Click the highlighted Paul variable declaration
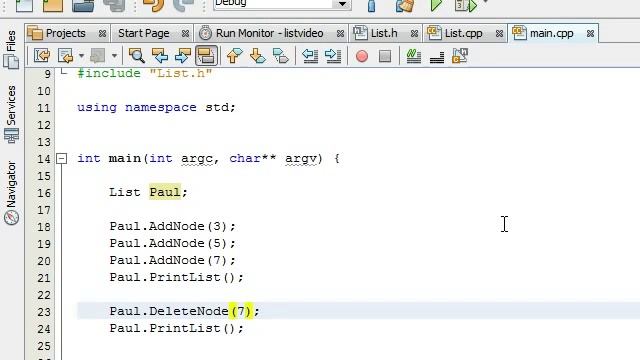The height and width of the screenshot is (360, 640). tap(165, 192)
